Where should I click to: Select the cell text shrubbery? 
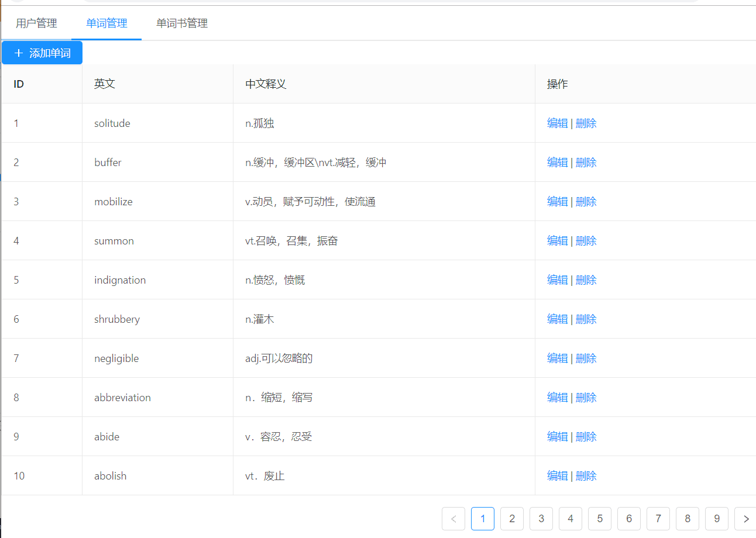pos(117,319)
